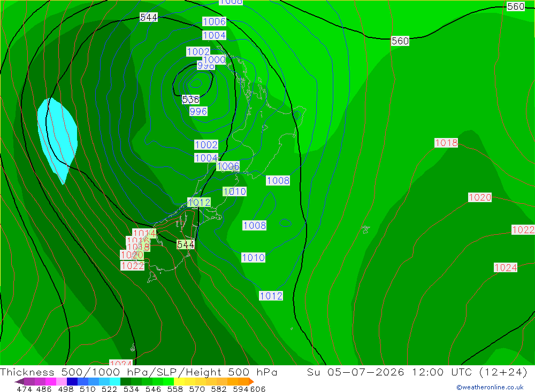Click the purple left arrow of legend
This screenshot has width=535, height=392.
(19, 381)
